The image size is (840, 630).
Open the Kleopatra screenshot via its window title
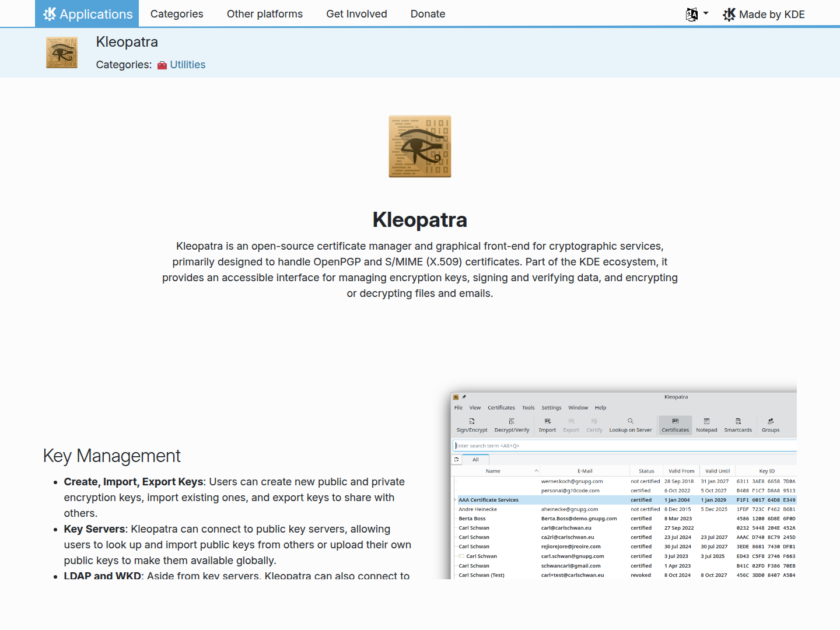(676, 397)
